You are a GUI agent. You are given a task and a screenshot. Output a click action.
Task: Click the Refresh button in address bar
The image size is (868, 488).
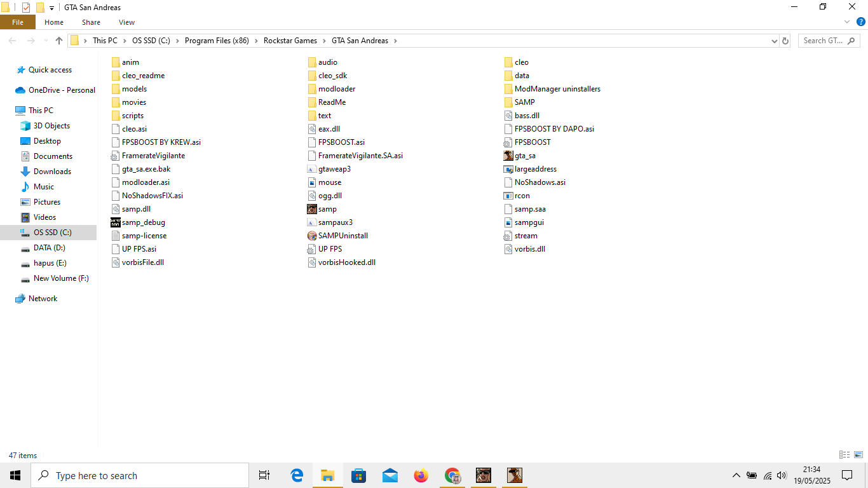click(x=785, y=41)
